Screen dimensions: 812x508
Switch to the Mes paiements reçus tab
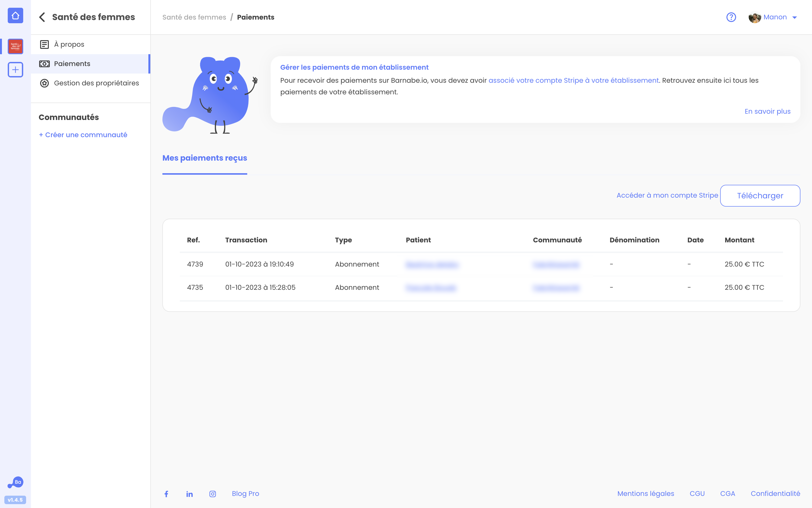click(x=205, y=158)
